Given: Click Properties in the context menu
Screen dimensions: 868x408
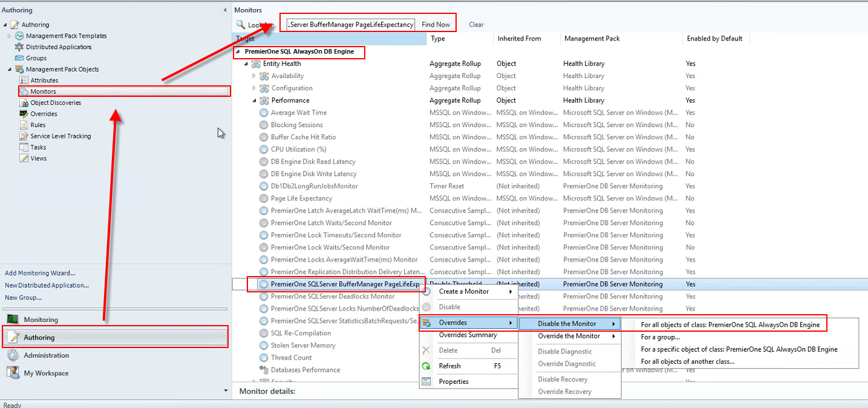Looking at the screenshot, I should point(454,381).
